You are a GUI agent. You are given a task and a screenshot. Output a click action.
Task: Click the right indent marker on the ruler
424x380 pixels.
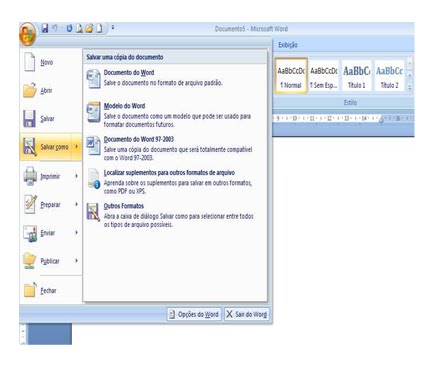tap(381, 119)
